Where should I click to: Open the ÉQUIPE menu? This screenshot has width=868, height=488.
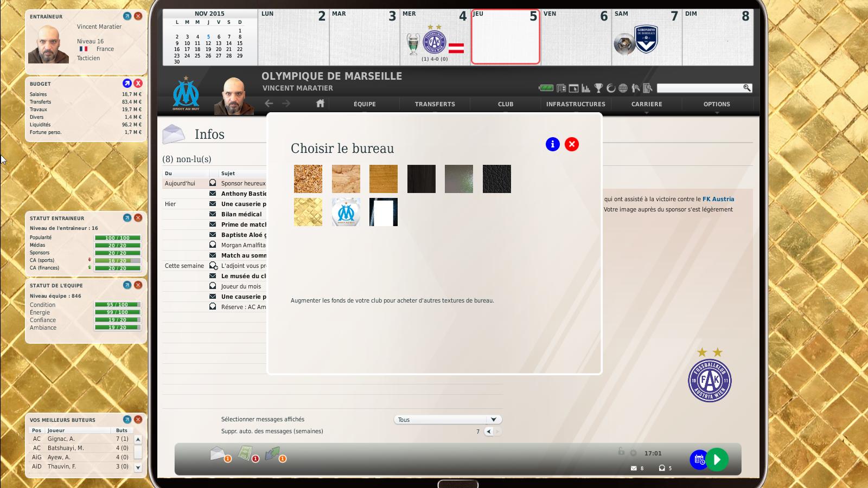[x=365, y=104]
